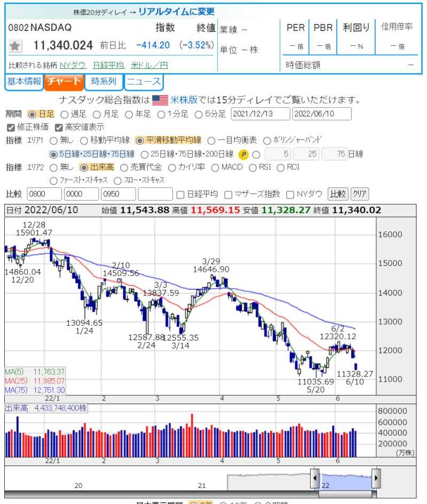Open the 日経平均 comparison link
This screenshot has width=427, height=504.
click(x=108, y=65)
